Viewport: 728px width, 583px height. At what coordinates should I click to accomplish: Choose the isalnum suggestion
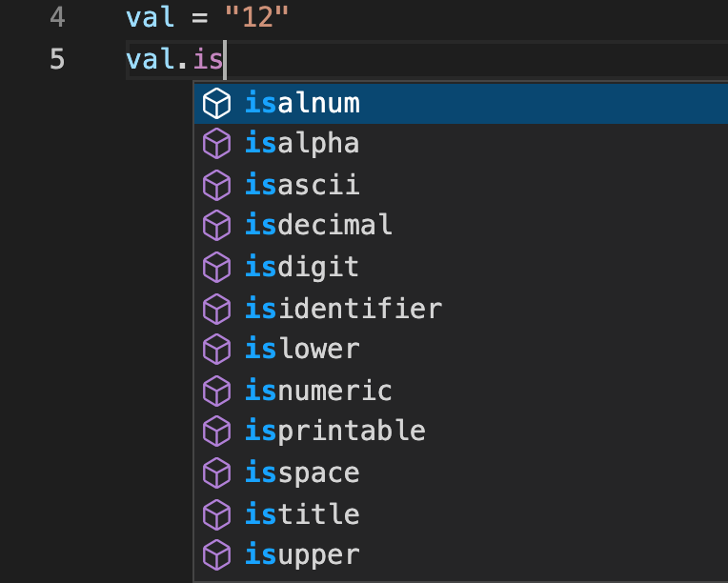(461, 103)
